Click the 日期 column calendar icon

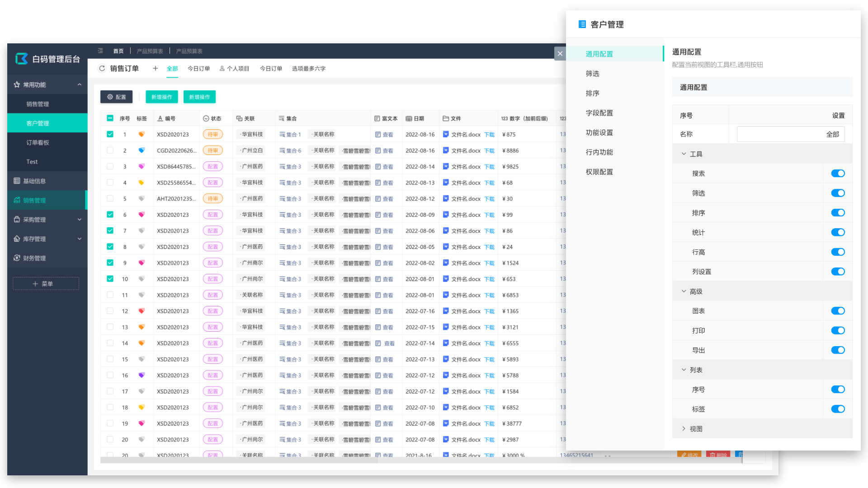pos(409,118)
